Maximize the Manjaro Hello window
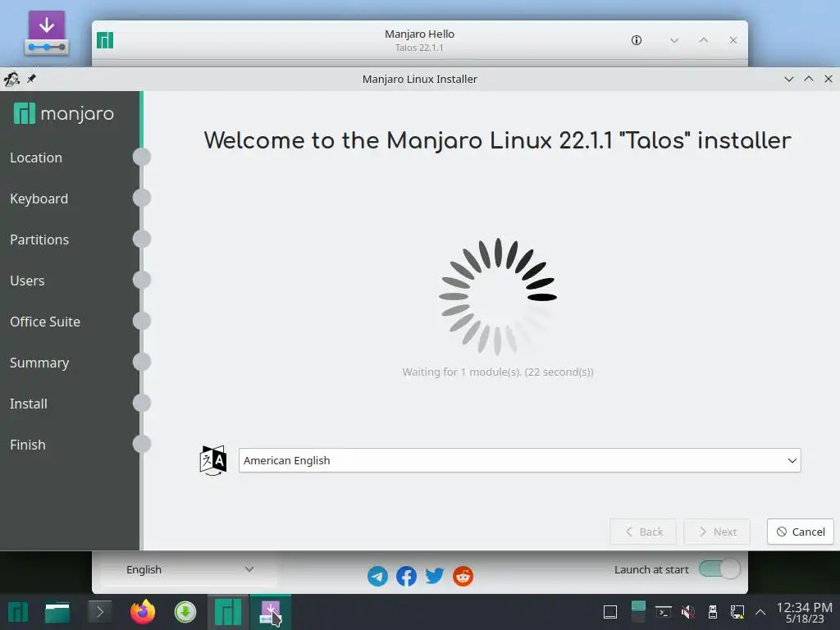This screenshot has width=840, height=630. tap(704, 40)
